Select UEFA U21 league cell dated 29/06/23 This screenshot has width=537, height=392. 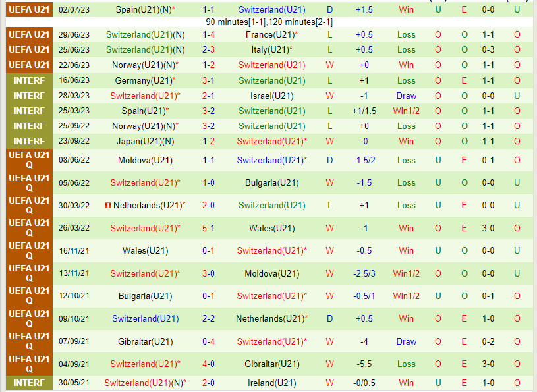30,34
